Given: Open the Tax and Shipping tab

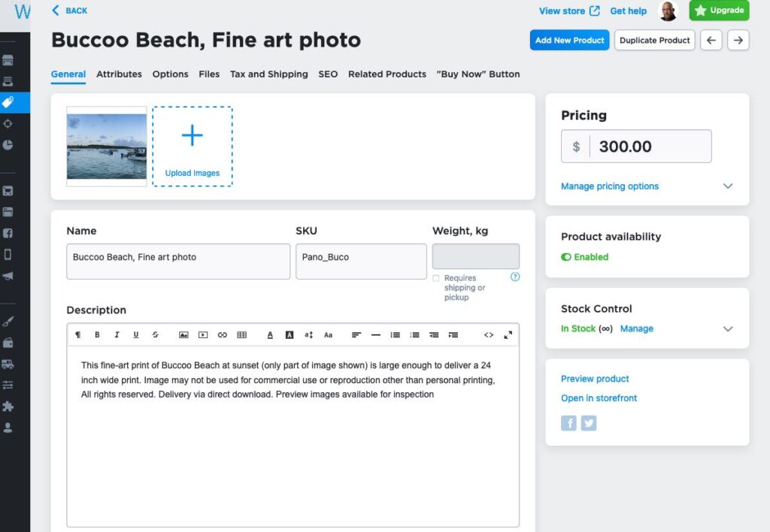Looking at the screenshot, I should [x=268, y=74].
